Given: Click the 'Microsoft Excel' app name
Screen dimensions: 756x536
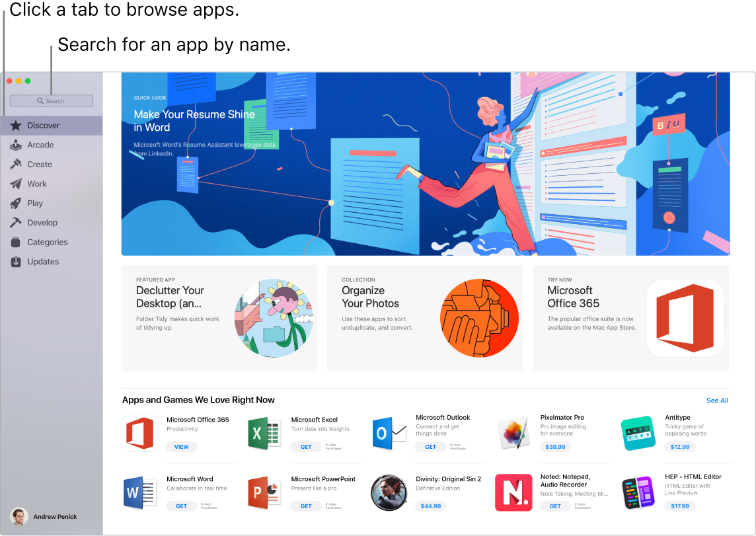Looking at the screenshot, I should click(x=315, y=420).
